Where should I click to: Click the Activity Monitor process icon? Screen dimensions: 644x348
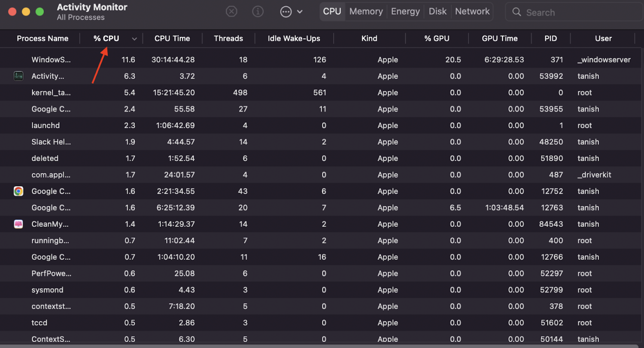[18, 76]
